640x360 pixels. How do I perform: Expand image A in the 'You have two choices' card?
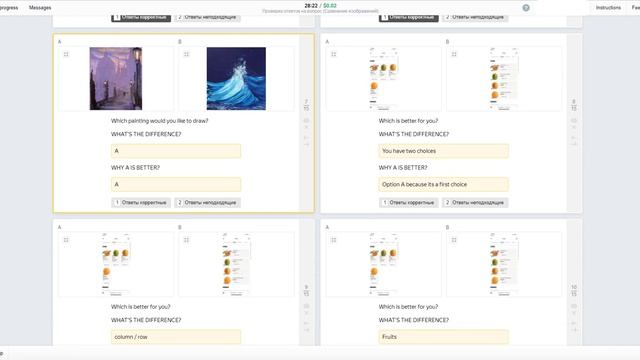click(333, 54)
